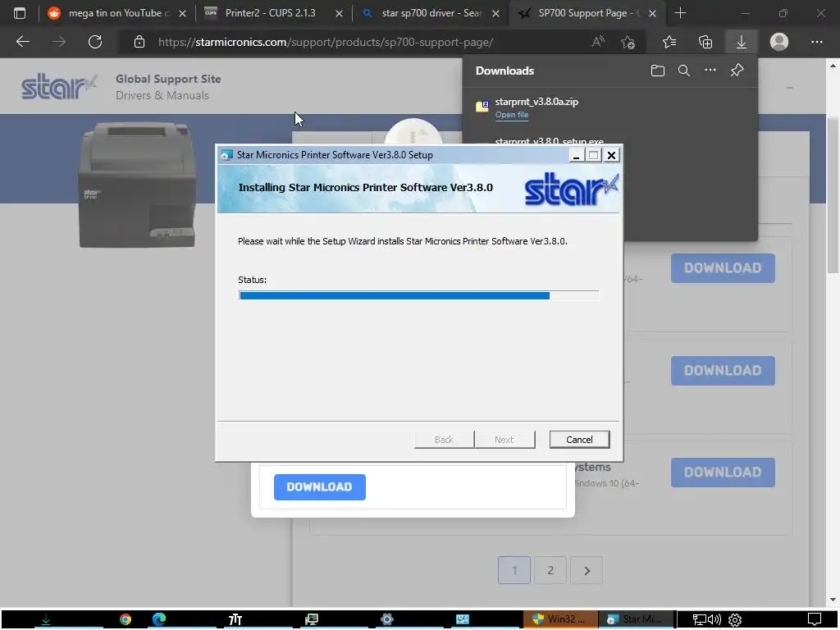This screenshot has width=840, height=630.
Task: Open the Win32 taskbar item
Action: coord(560,619)
